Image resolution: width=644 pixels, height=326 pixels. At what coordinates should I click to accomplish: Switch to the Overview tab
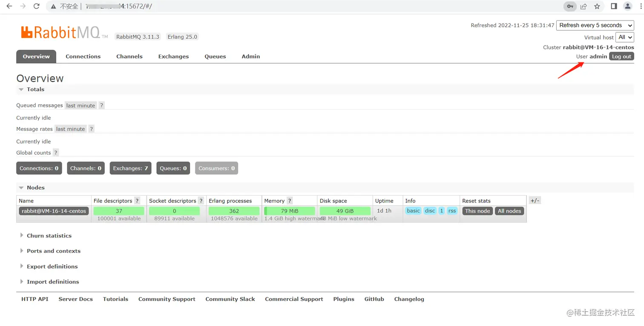[36, 56]
